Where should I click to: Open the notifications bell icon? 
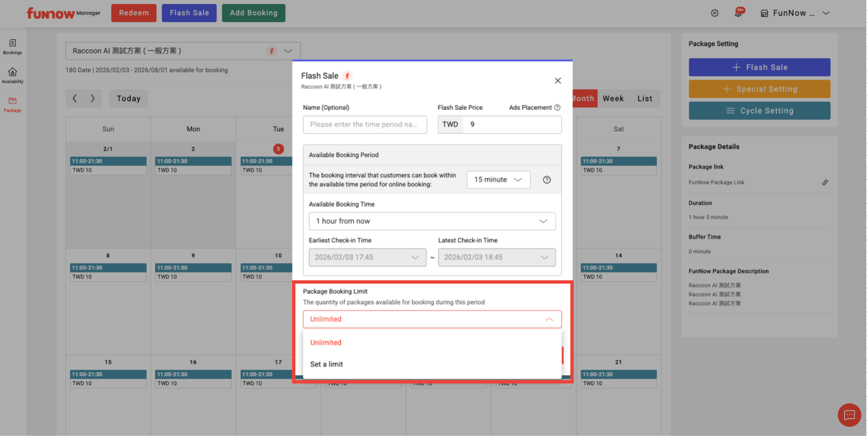(738, 13)
